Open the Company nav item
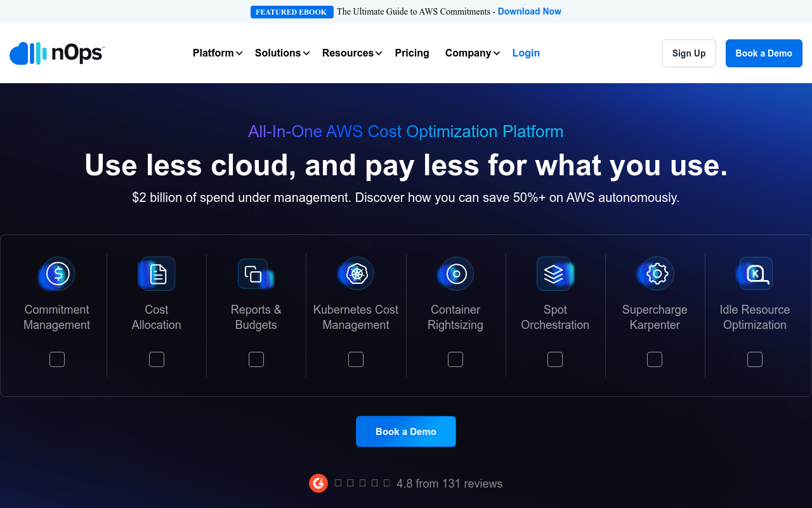 tap(468, 53)
